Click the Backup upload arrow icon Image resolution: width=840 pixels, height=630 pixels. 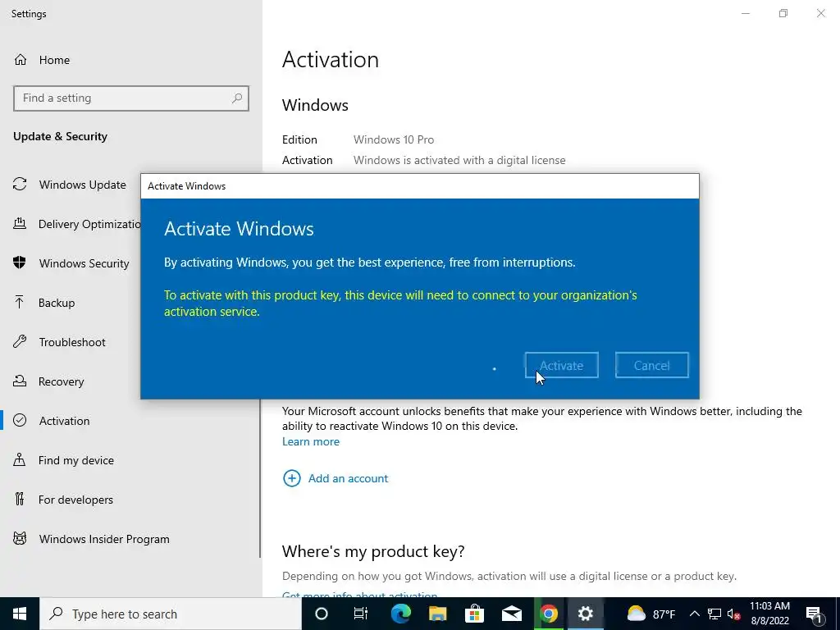[20, 302]
